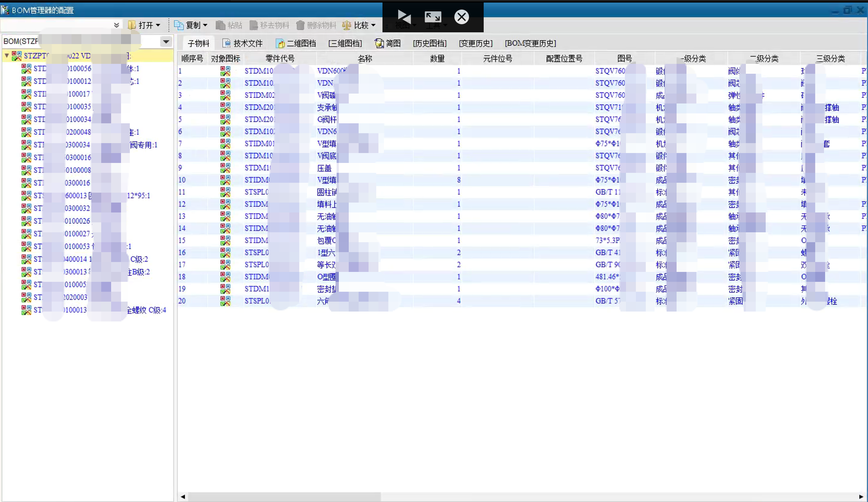
Task: Collapse the STZPT root tree node
Action: click(7, 56)
